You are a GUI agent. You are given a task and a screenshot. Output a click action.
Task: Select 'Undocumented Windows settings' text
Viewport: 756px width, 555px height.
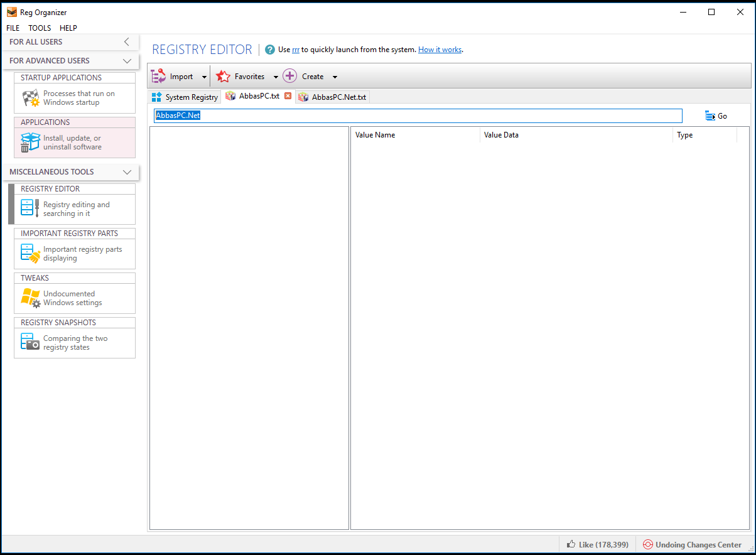click(72, 298)
